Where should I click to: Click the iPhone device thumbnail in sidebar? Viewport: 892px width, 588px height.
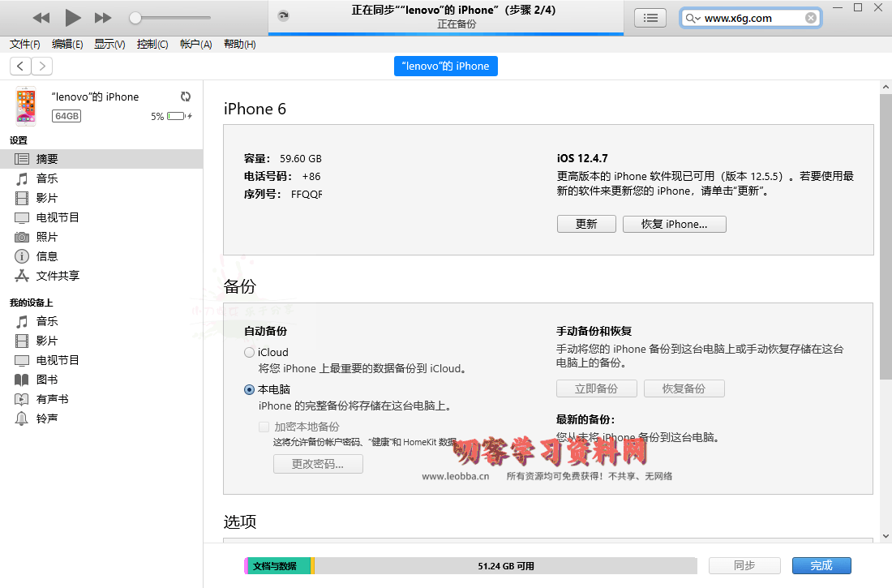click(x=26, y=106)
